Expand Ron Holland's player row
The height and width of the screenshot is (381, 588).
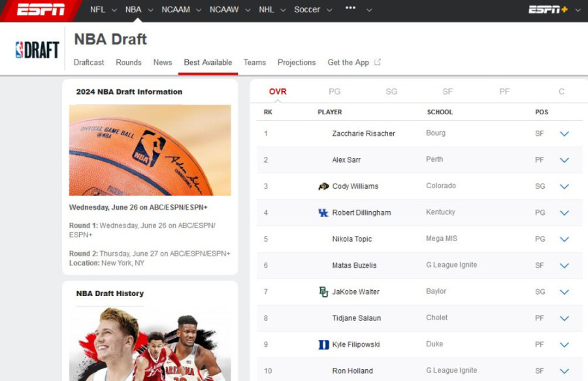coord(564,371)
